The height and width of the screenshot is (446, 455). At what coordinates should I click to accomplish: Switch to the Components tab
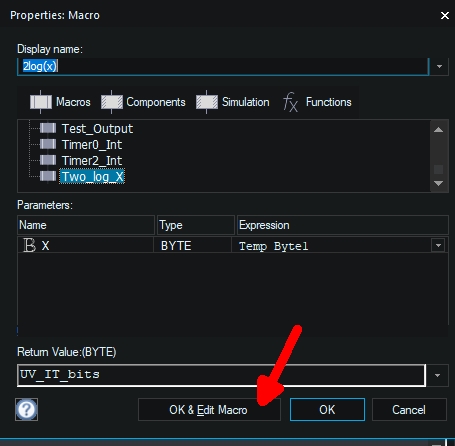pos(143,102)
